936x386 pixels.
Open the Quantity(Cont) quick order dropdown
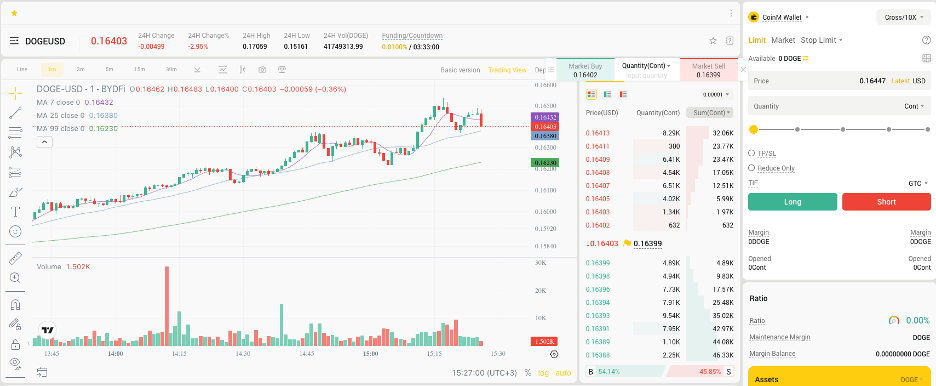click(x=646, y=65)
